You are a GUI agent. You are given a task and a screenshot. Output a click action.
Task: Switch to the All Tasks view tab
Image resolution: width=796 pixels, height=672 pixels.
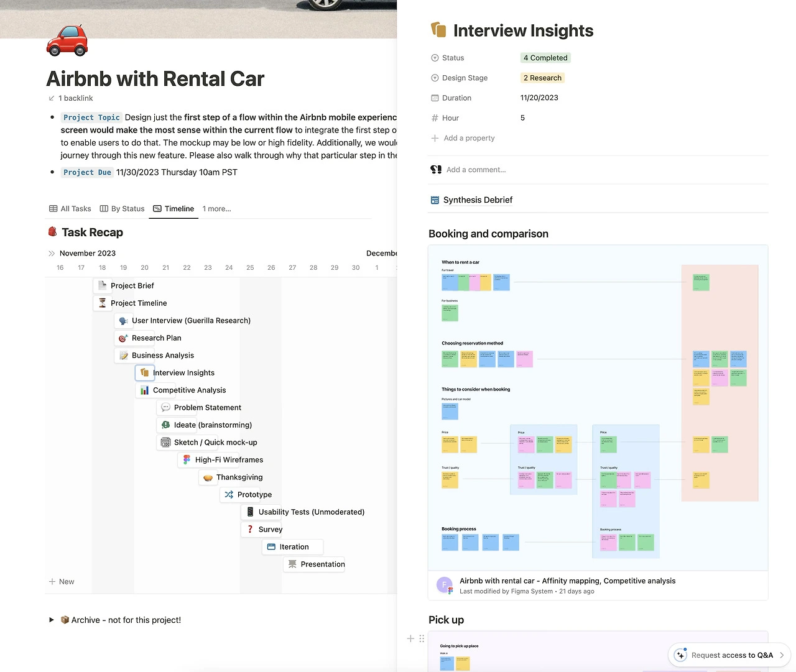tap(70, 209)
